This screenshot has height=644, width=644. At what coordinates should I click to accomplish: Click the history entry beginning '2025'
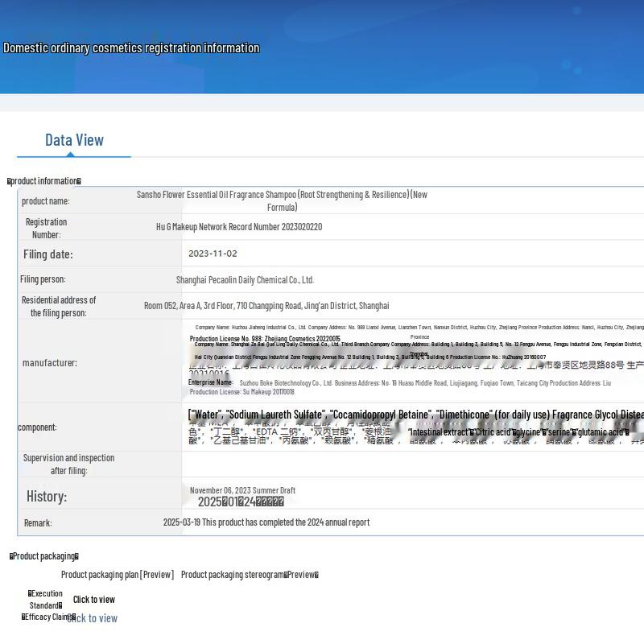[x=241, y=502]
